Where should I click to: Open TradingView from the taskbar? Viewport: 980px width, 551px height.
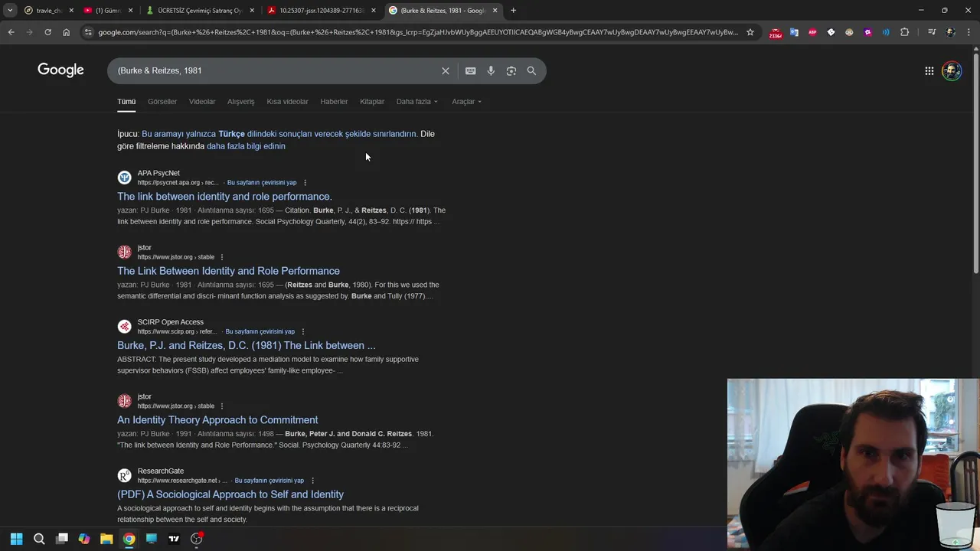[x=174, y=539]
